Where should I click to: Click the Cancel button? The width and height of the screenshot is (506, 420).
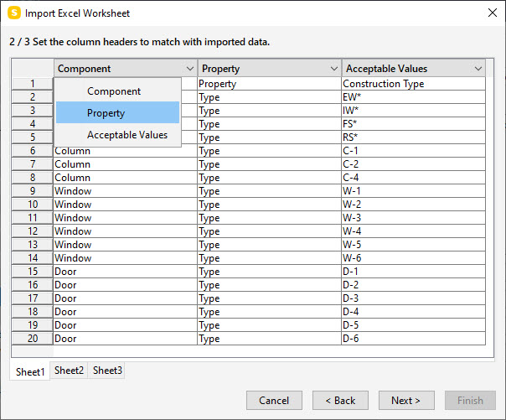tap(274, 401)
